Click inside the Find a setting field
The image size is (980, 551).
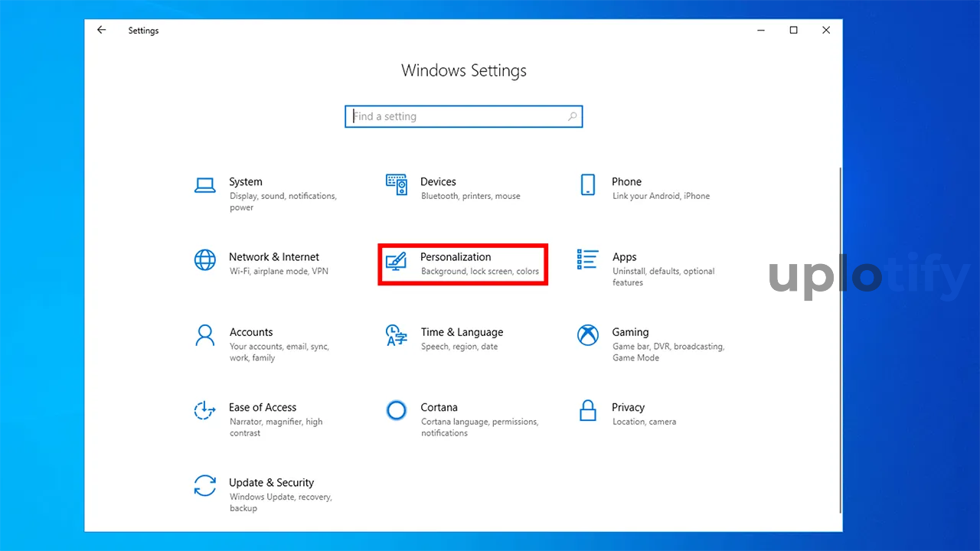(457, 116)
